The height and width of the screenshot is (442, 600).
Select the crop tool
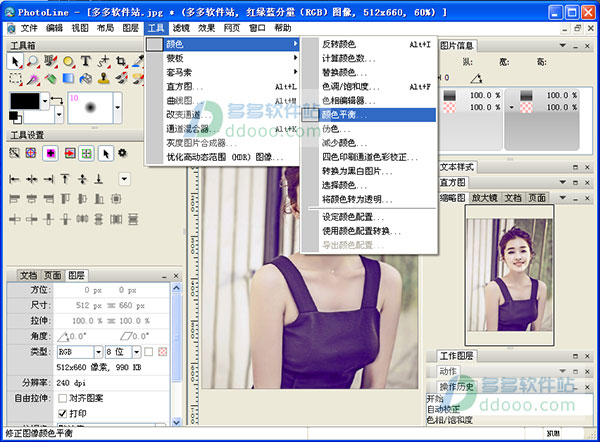121,61
